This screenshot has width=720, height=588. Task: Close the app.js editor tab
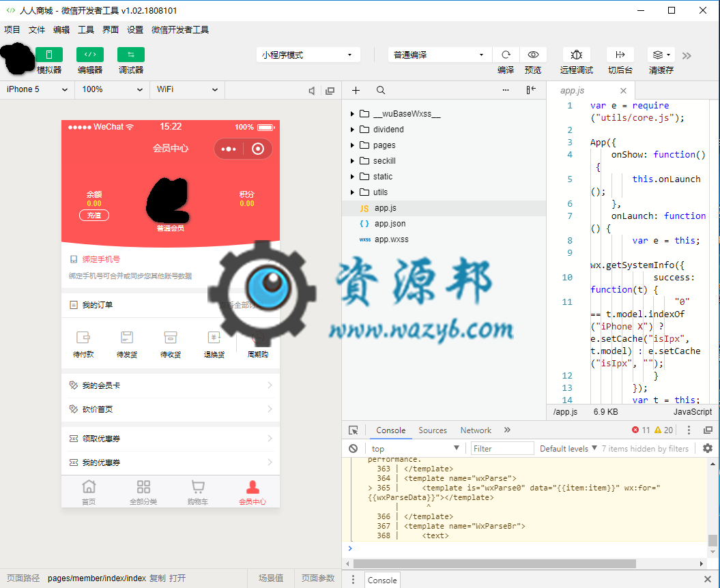[623, 91]
